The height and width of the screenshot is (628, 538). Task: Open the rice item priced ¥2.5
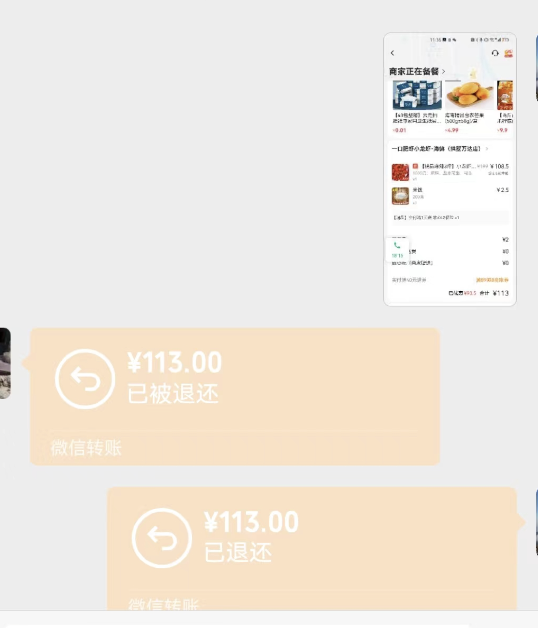click(450, 196)
